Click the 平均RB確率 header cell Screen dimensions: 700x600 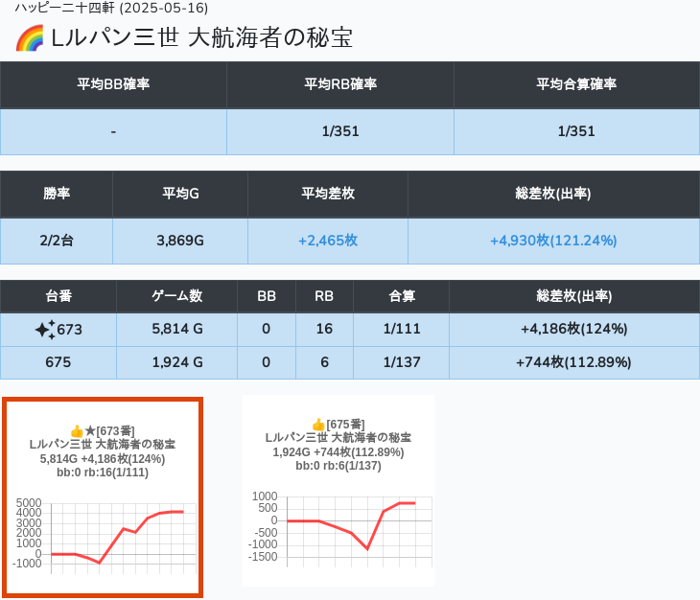[x=340, y=84]
